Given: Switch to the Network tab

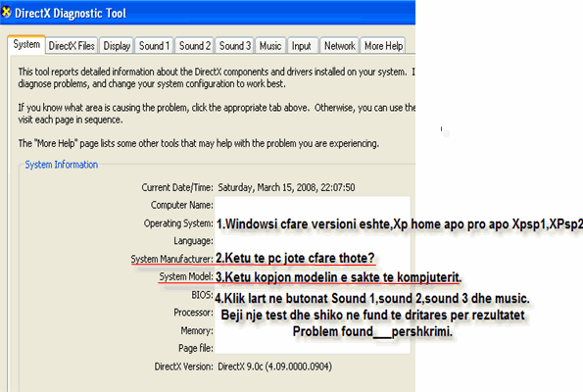Looking at the screenshot, I should [x=339, y=46].
